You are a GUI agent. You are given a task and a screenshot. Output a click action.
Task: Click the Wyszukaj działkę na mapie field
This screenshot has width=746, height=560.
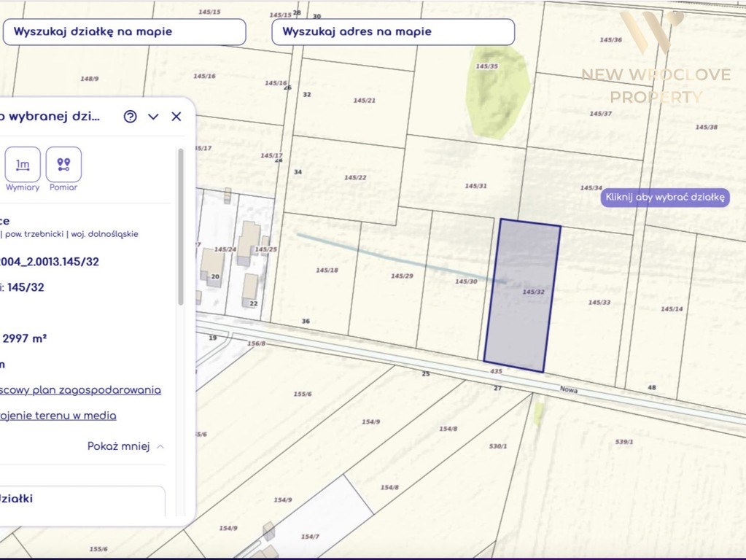point(125,32)
